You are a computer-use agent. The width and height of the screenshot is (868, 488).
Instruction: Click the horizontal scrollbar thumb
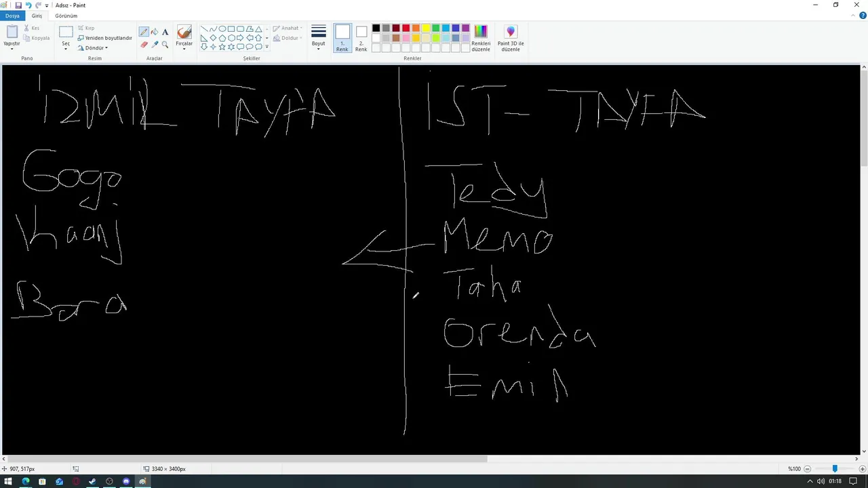(248, 459)
